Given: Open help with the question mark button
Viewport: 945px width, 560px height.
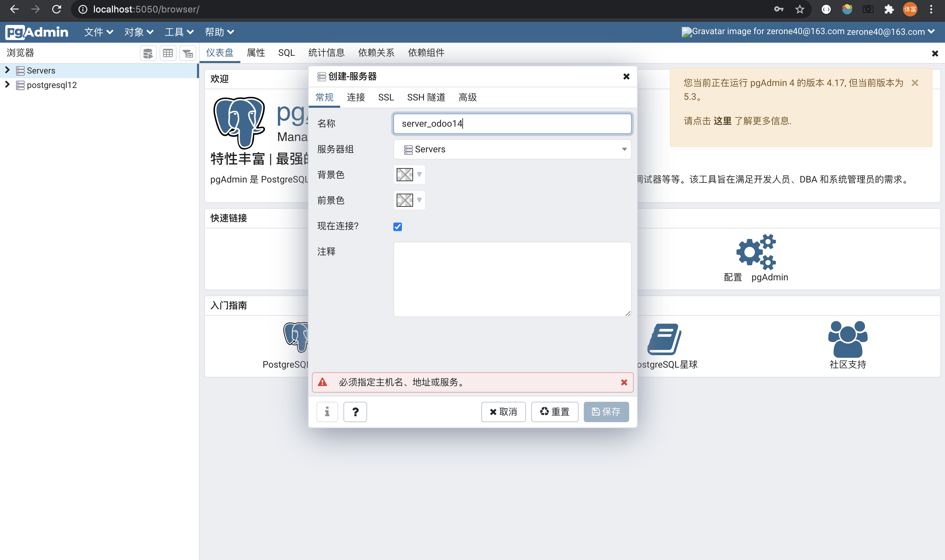Looking at the screenshot, I should tap(355, 412).
